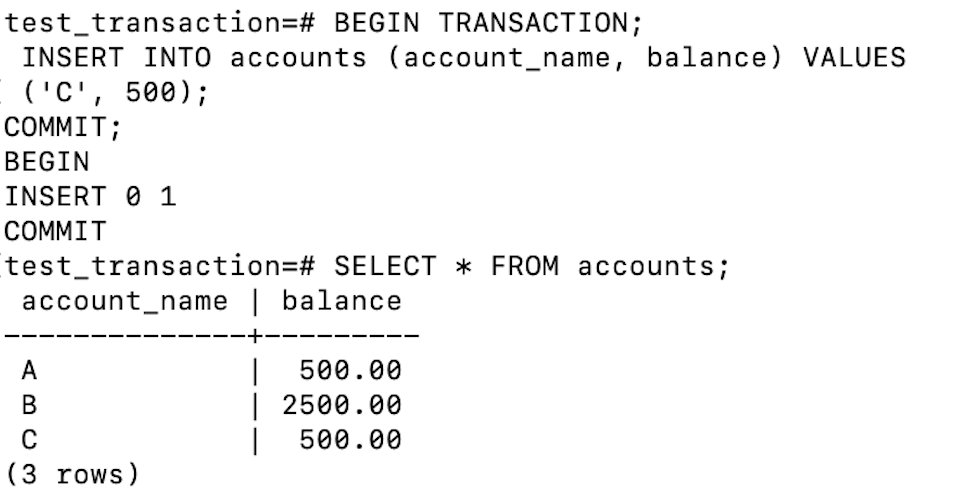974x494 pixels.
Task: Click the BEGIN TRANSACTION command text
Action: [x=488, y=24]
